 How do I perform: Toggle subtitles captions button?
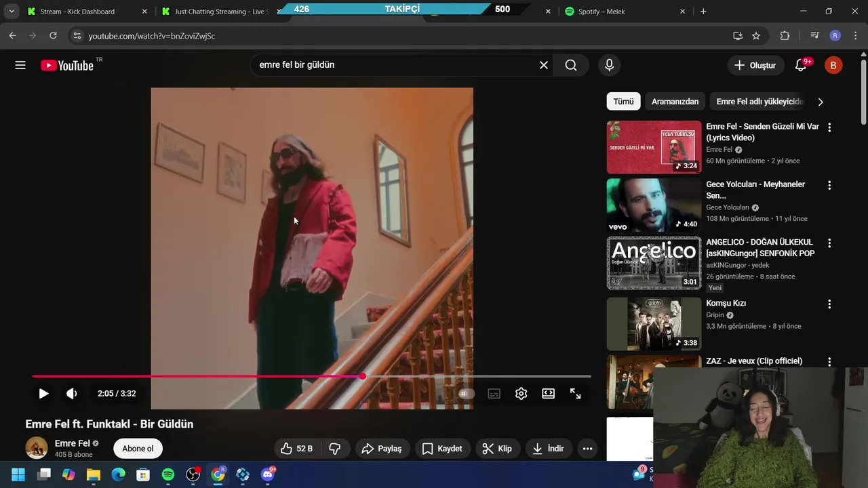point(494,394)
